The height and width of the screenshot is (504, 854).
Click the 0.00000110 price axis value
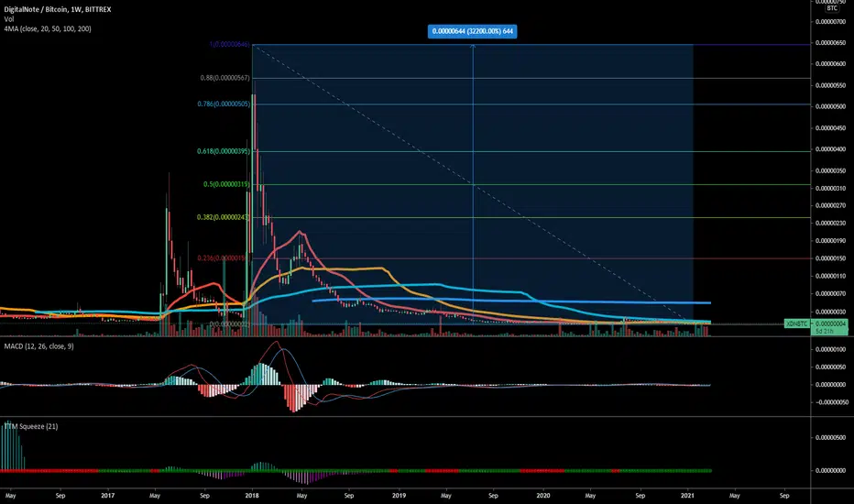point(830,276)
